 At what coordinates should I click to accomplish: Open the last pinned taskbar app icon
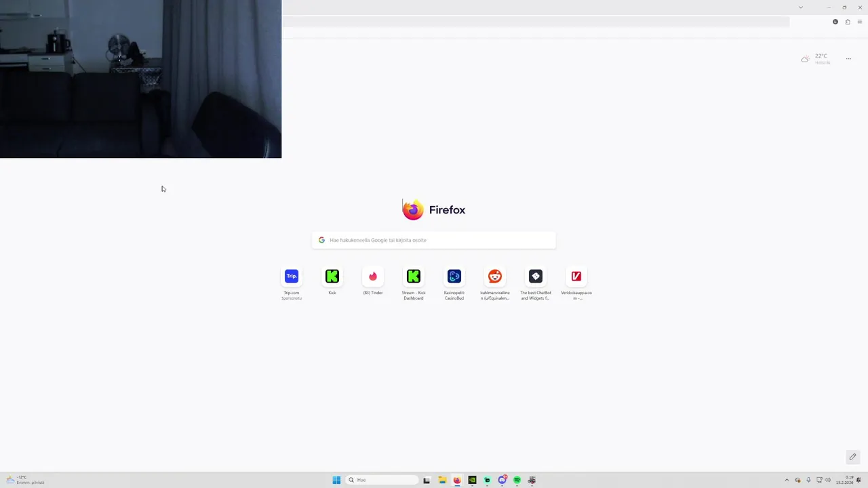(532, 480)
